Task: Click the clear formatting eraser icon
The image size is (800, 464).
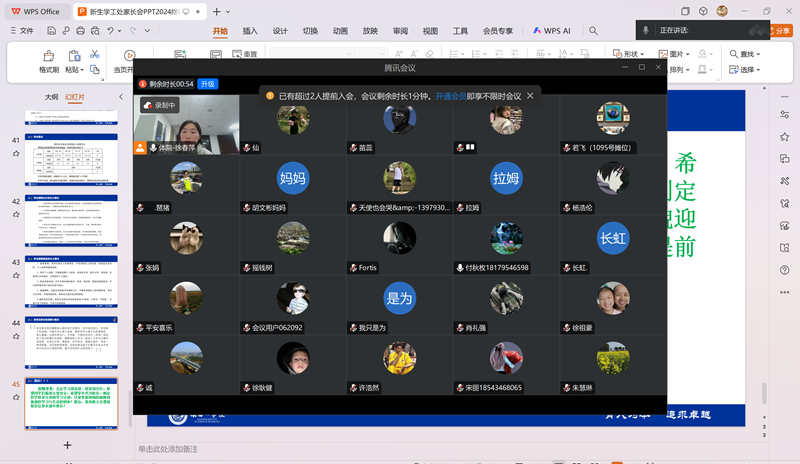Action: pos(429,54)
